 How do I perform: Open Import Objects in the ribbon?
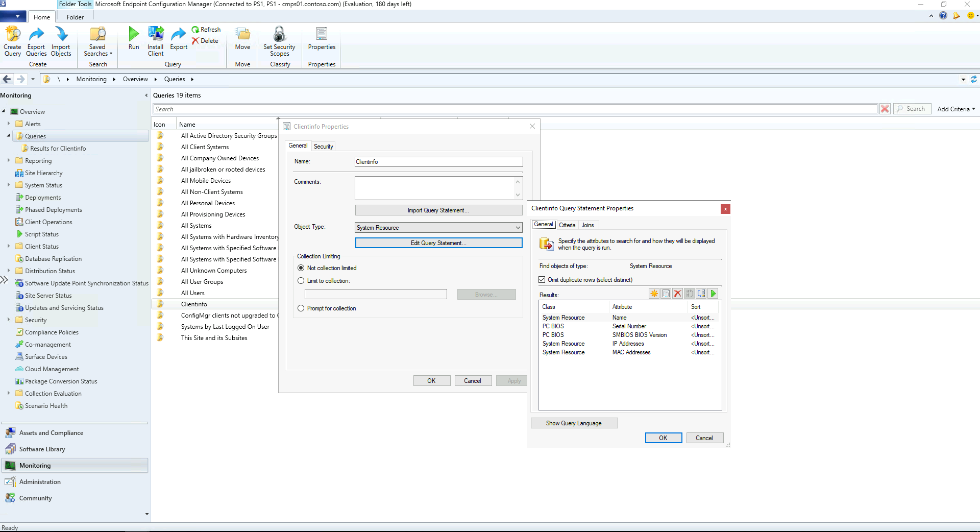point(61,41)
